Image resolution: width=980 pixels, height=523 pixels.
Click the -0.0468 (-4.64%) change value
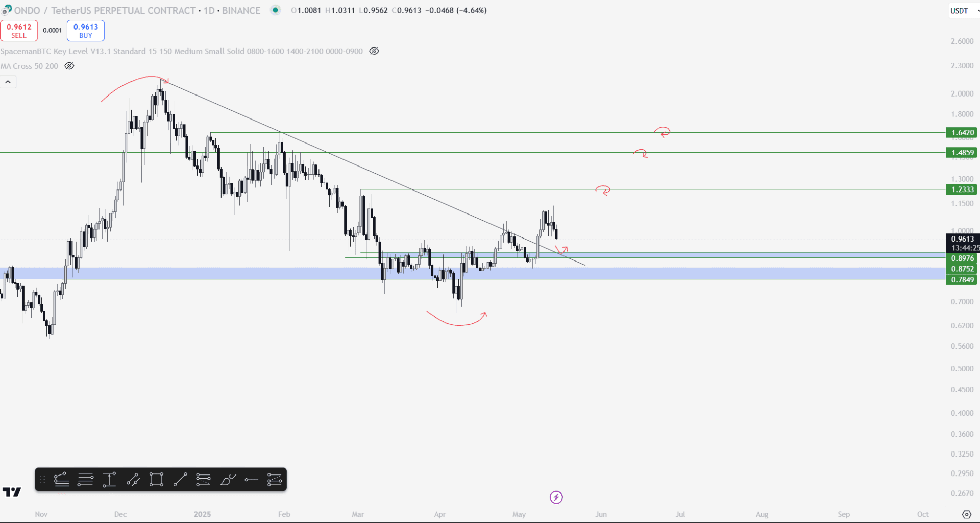tap(456, 10)
